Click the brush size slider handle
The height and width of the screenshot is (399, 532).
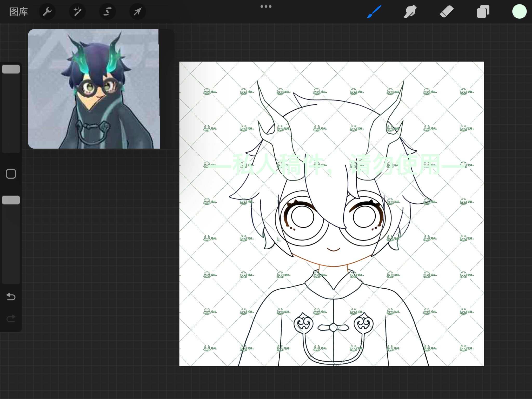point(11,69)
